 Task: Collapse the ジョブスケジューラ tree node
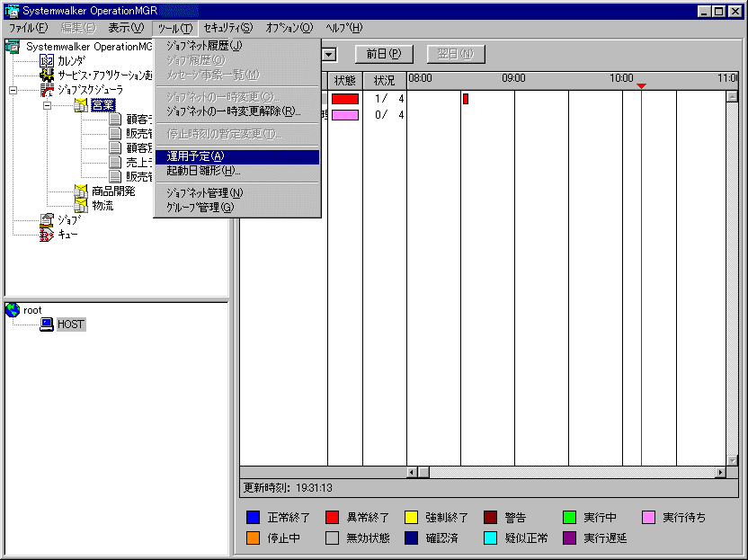tap(13, 90)
